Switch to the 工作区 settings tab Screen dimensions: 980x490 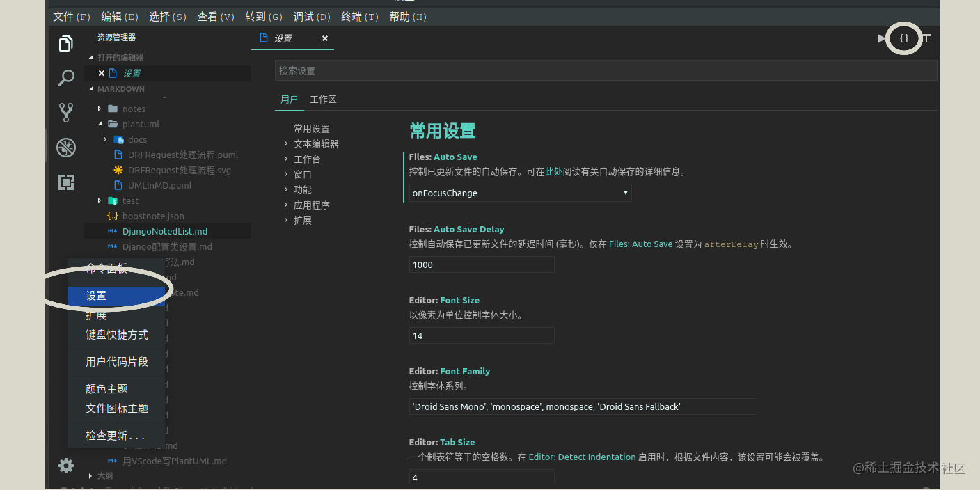tap(323, 99)
